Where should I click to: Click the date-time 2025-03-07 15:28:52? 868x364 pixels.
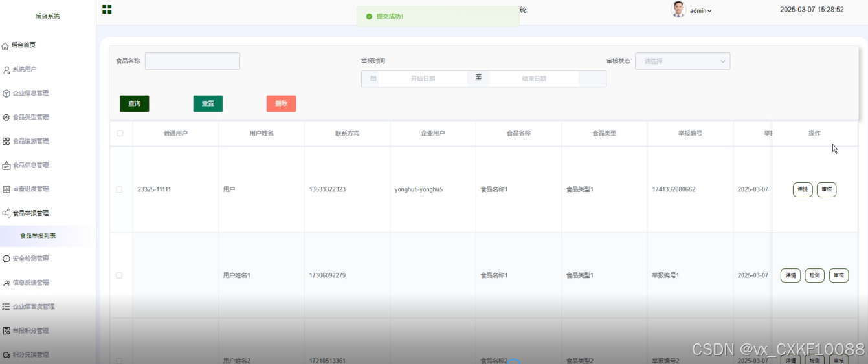(x=812, y=10)
